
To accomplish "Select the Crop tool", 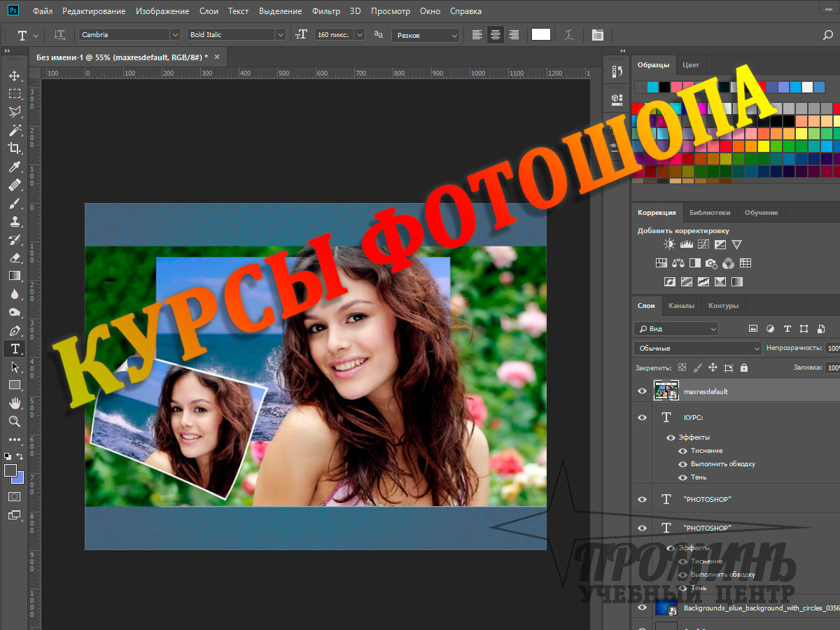I will click(x=15, y=148).
